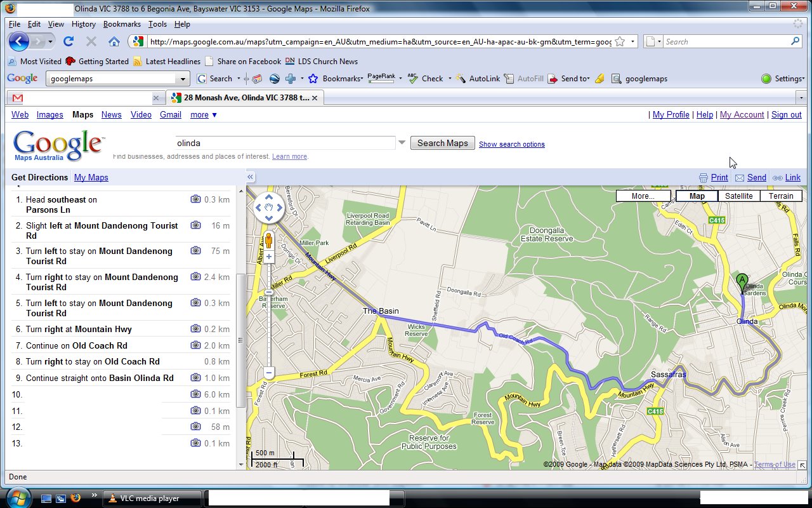Screen dimensions: 812x508
Task: Click the Search Maps button
Action: (443, 143)
